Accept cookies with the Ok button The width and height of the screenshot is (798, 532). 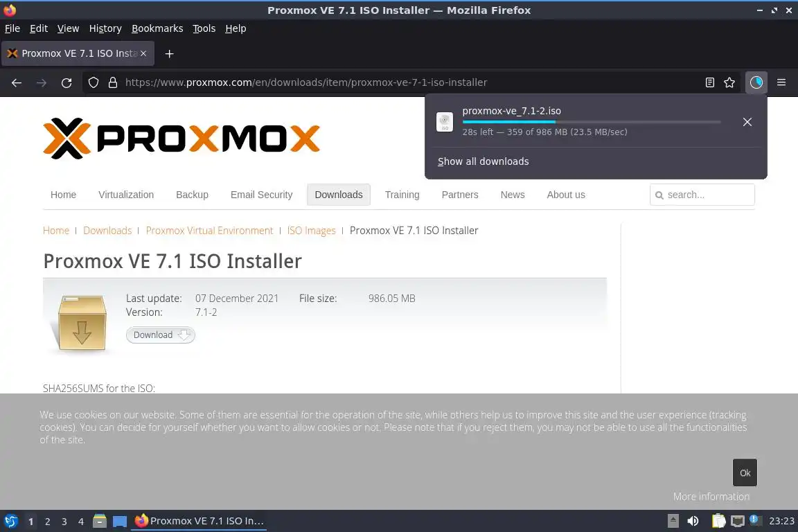(745, 473)
